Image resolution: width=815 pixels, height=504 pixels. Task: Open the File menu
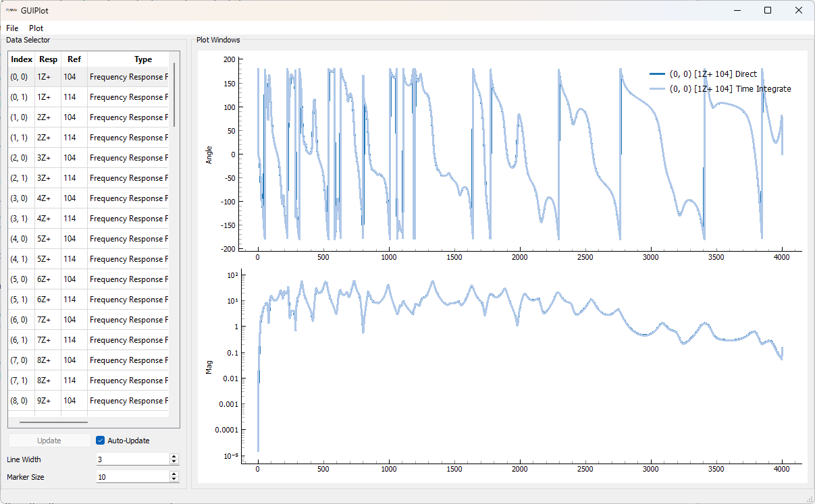click(x=12, y=28)
